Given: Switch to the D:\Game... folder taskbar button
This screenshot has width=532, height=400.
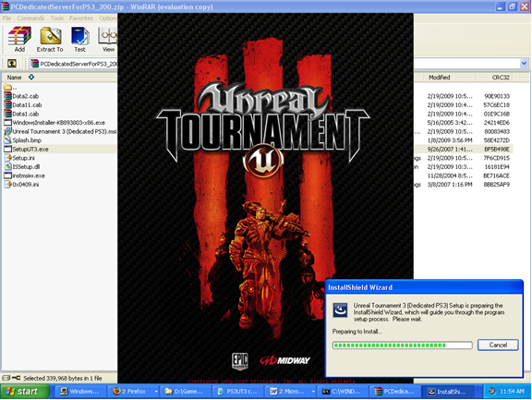Looking at the screenshot, I should [x=186, y=392].
